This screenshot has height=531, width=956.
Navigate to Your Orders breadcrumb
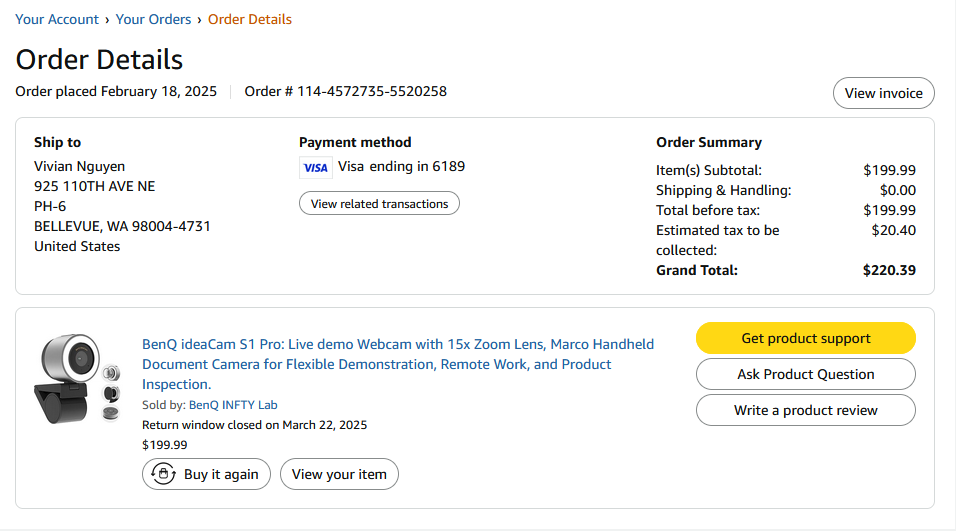point(154,19)
